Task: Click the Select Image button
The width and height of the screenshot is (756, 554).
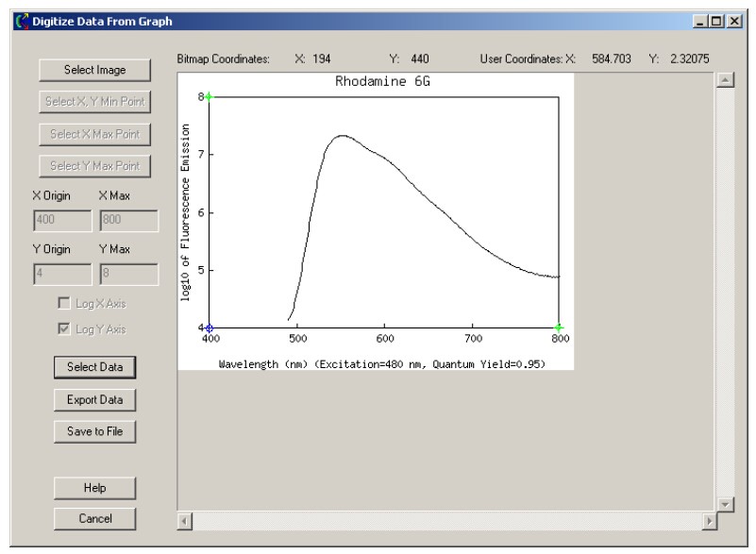Action: (x=94, y=71)
